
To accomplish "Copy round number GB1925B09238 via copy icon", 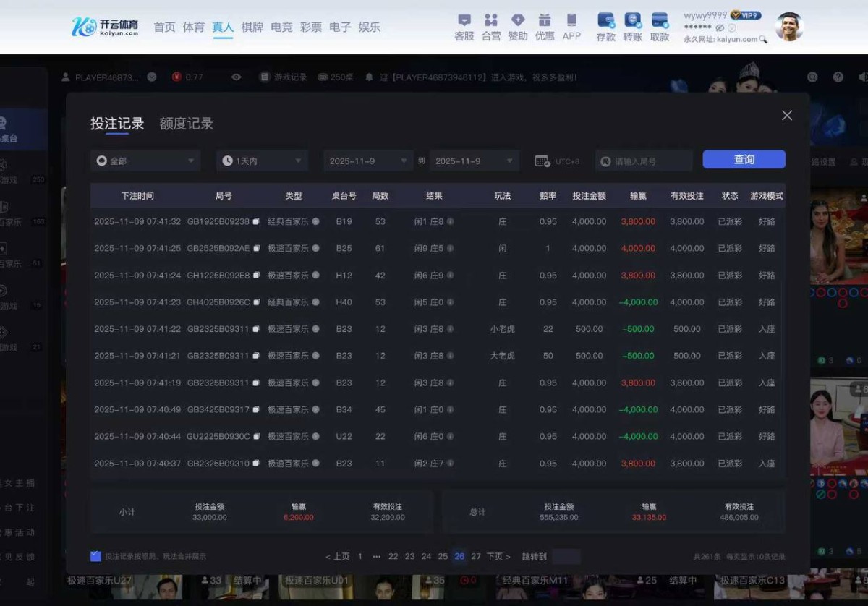I will [x=255, y=222].
